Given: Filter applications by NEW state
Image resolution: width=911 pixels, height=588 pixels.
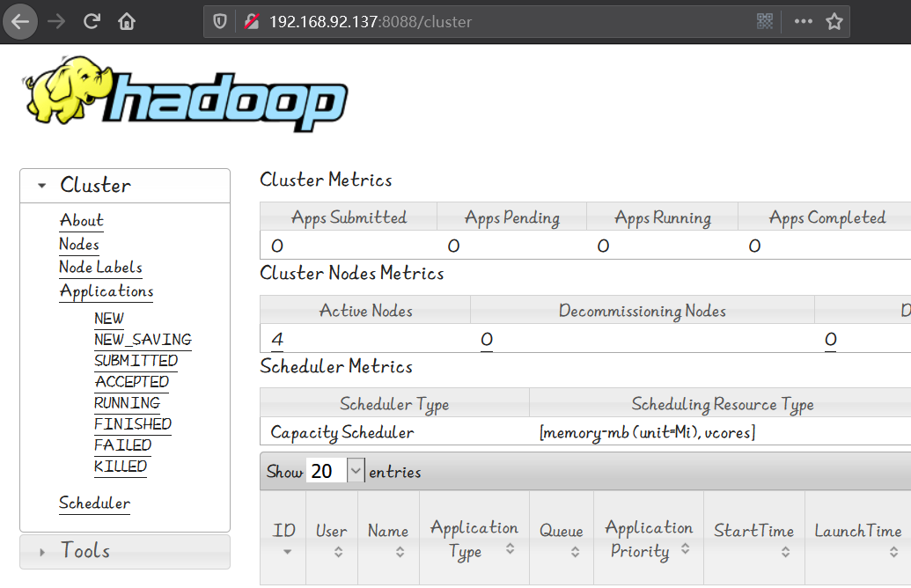Looking at the screenshot, I should coord(109,319).
